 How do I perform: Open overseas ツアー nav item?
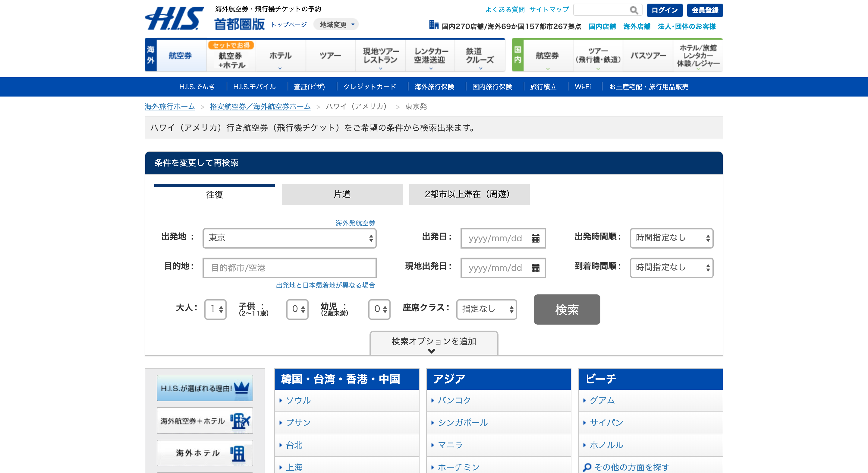click(x=331, y=56)
